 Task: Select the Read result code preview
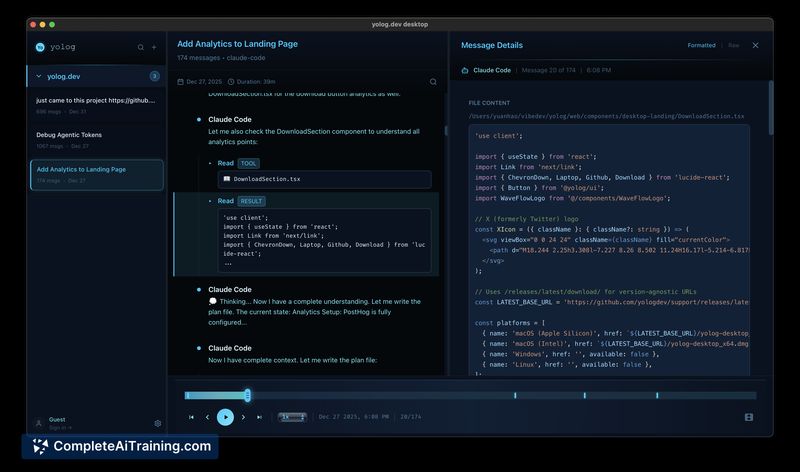[324, 240]
